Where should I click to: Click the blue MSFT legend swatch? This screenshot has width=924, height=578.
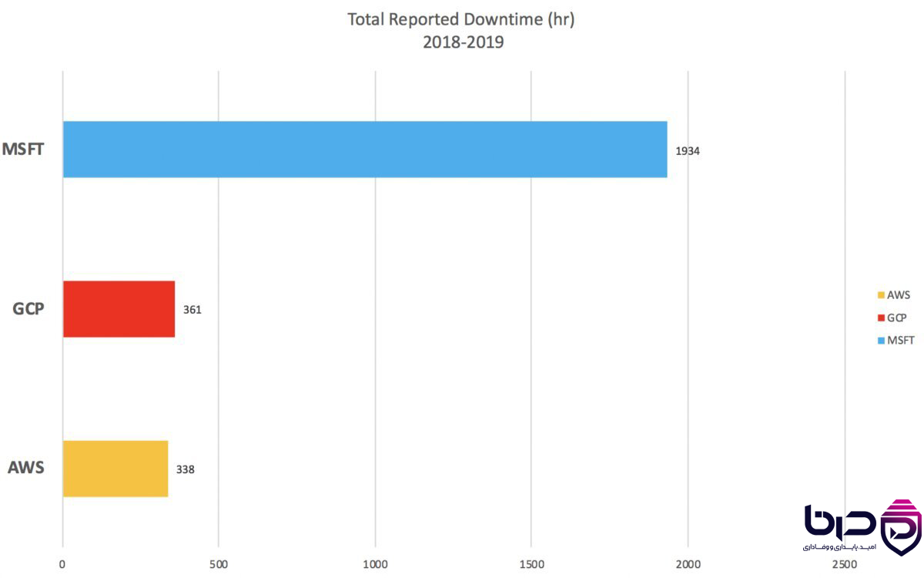pos(881,340)
